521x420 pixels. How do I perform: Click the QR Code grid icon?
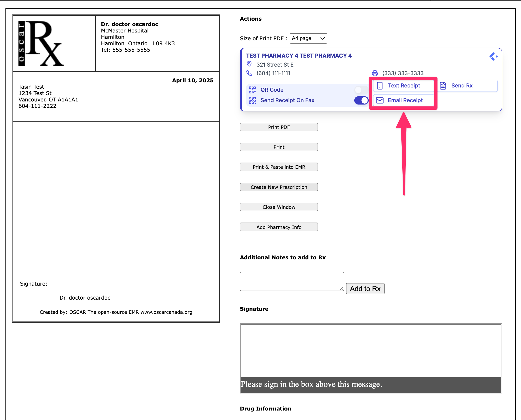(x=252, y=90)
